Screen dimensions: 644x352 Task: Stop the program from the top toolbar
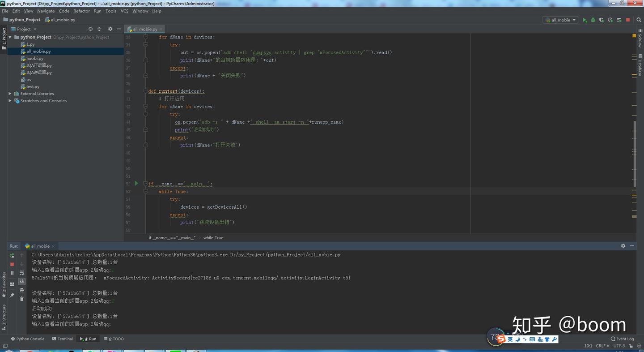(x=628, y=20)
